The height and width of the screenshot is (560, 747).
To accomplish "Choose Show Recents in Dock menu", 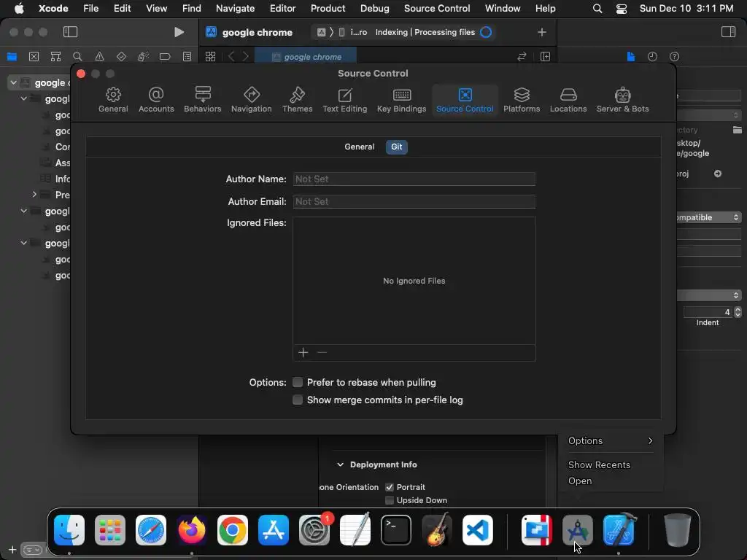I will (x=599, y=464).
